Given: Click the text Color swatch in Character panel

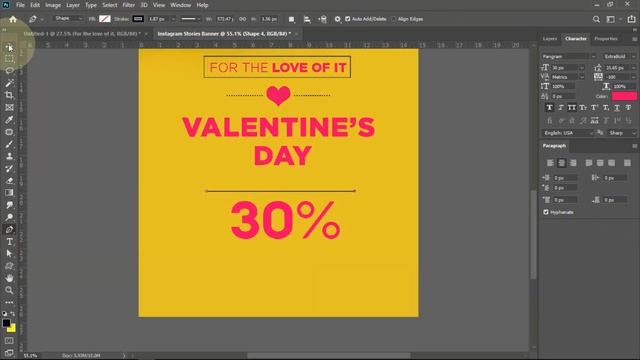Looking at the screenshot, I should point(624,96).
